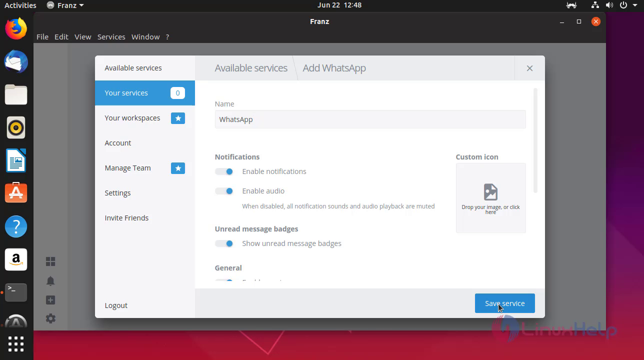Click the Save service button
Viewport: 644px width, 360px height.
tap(504, 303)
